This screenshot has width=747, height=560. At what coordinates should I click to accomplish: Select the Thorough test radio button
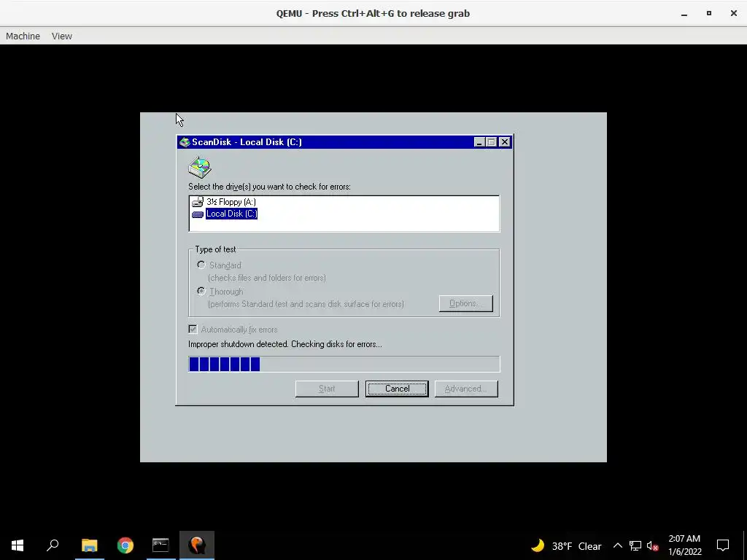(x=201, y=291)
